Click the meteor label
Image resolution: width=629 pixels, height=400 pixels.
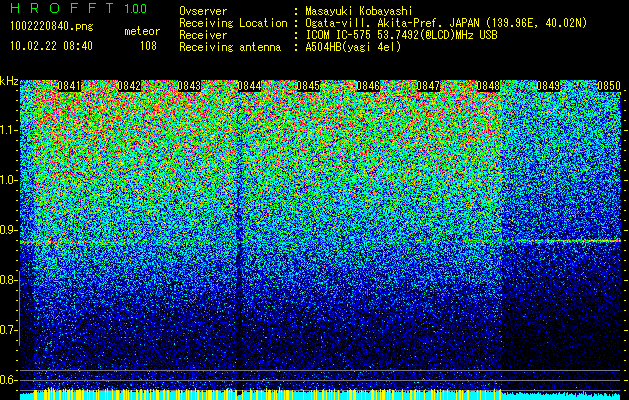click(x=142, y=31)
